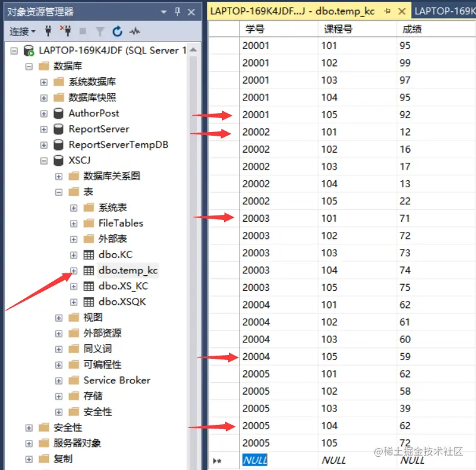Click the 学号 column header

[279, 29]
